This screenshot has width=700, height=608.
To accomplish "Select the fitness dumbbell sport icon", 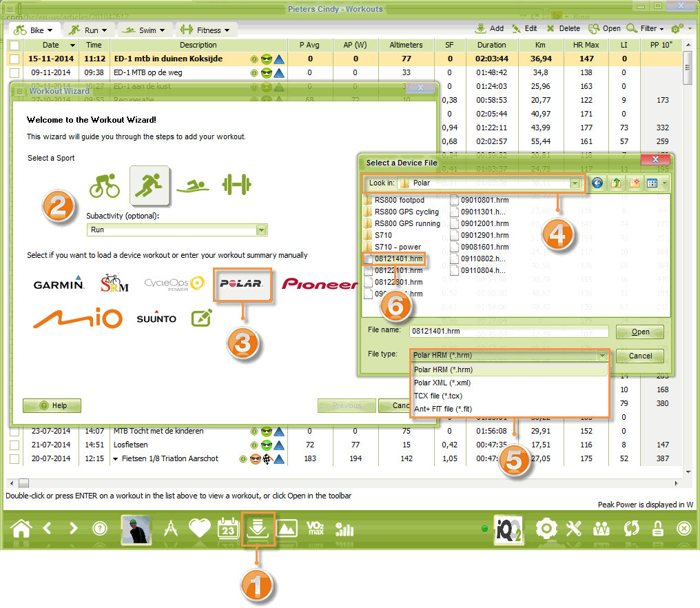I will (236, 185).
